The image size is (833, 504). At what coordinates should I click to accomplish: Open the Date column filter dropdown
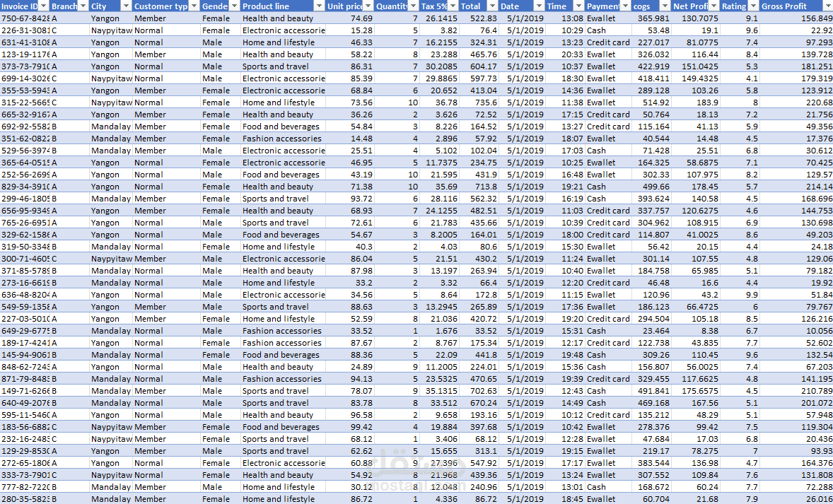pyautogui.click(x=540, y=6)
